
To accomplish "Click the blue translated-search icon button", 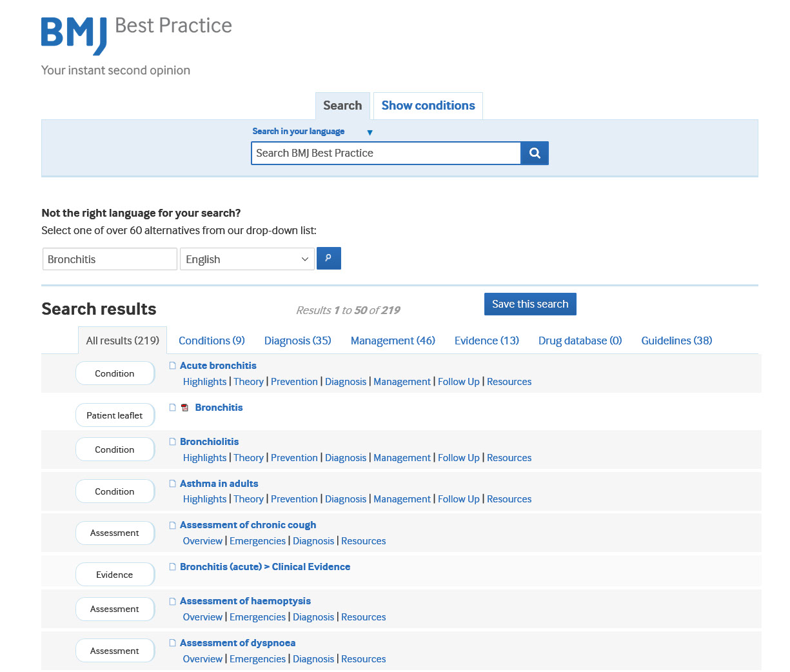I will click(x=328, y=258).
